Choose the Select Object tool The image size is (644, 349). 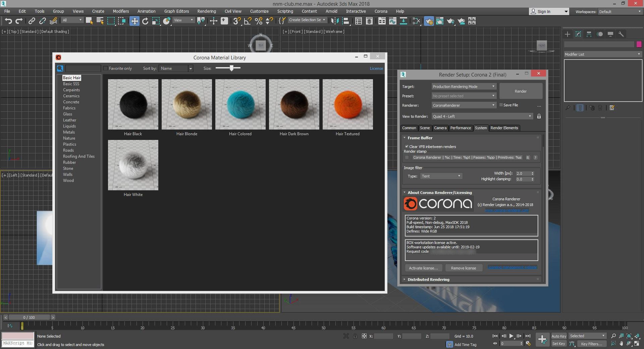tap(89, 21)
